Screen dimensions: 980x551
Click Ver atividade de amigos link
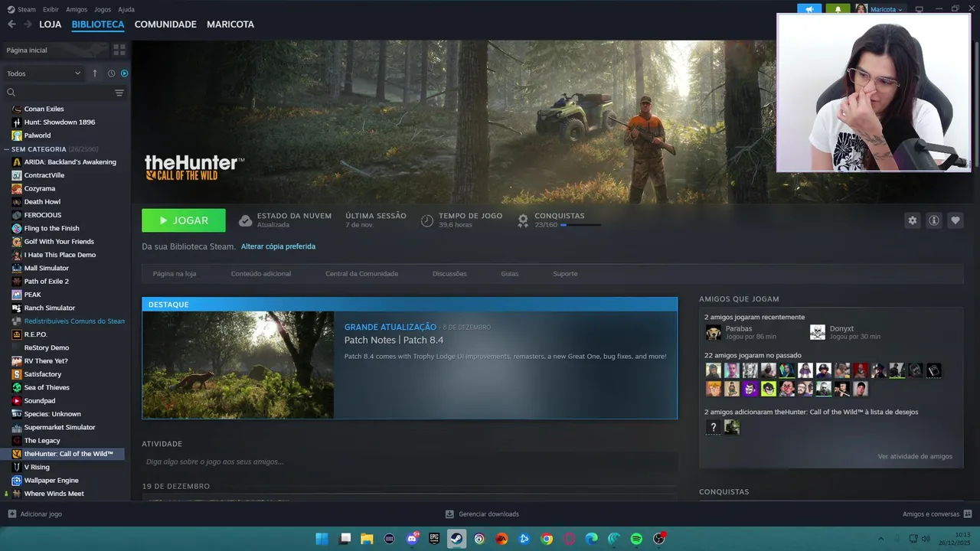tap(915, 456)
